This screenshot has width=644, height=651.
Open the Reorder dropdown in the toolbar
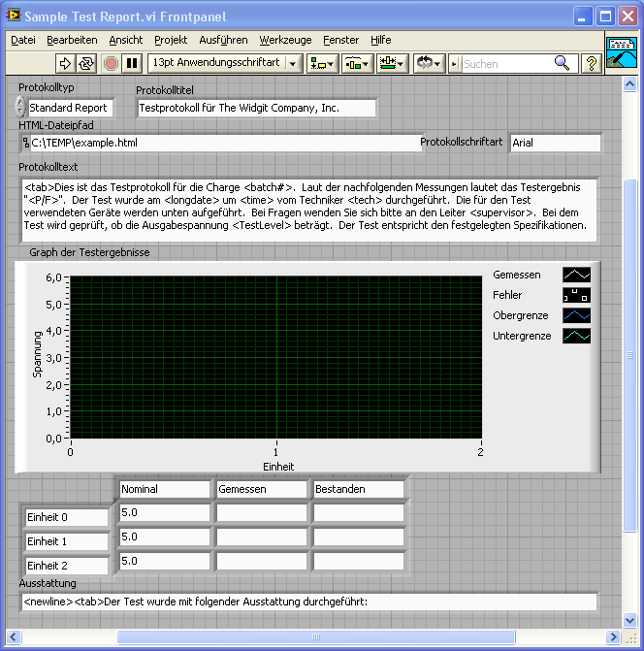429,63
